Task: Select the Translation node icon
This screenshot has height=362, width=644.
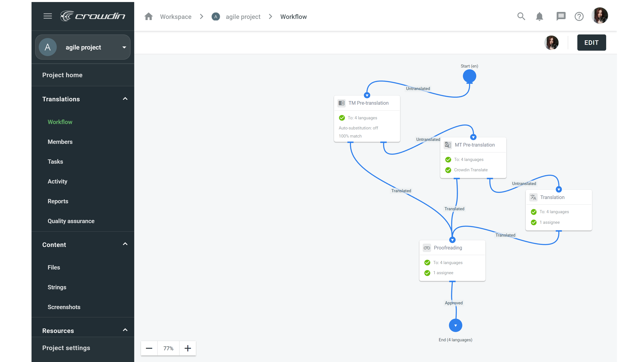Action: tap(533, 197)
